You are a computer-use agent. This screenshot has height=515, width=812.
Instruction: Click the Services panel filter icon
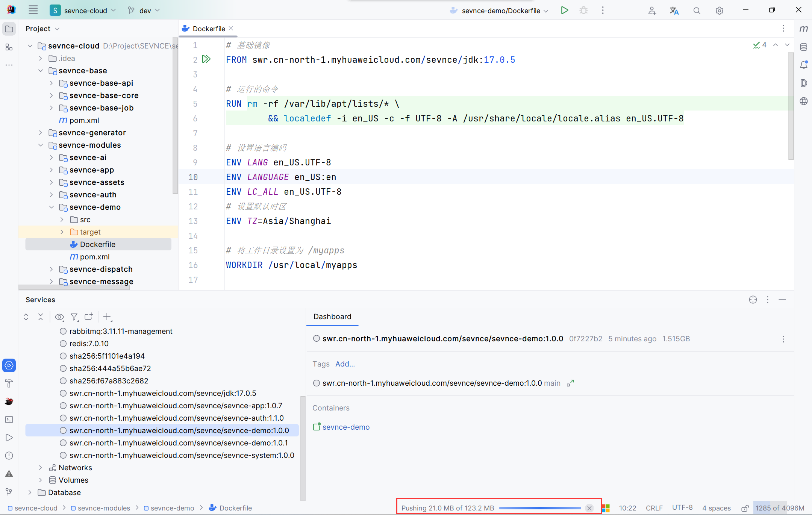pyautogui.click(x=74, y=317)
